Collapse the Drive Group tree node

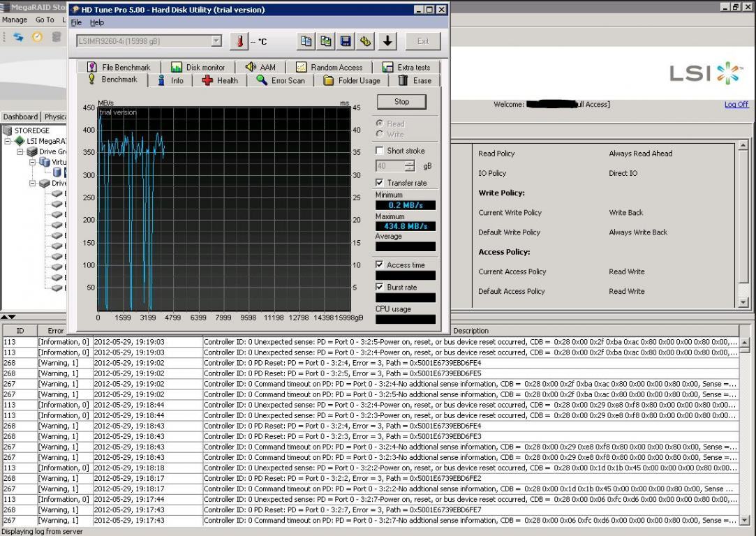(x=20, y=151)
